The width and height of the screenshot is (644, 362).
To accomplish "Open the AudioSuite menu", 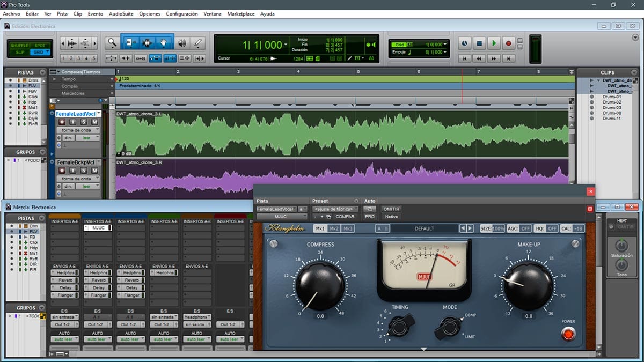I will pos(121,14).
